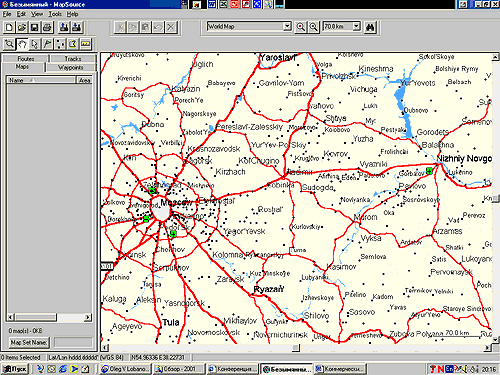Select the Hand pan tool
The height and width of the screenshot is (375, 500).
pos(22,44)
